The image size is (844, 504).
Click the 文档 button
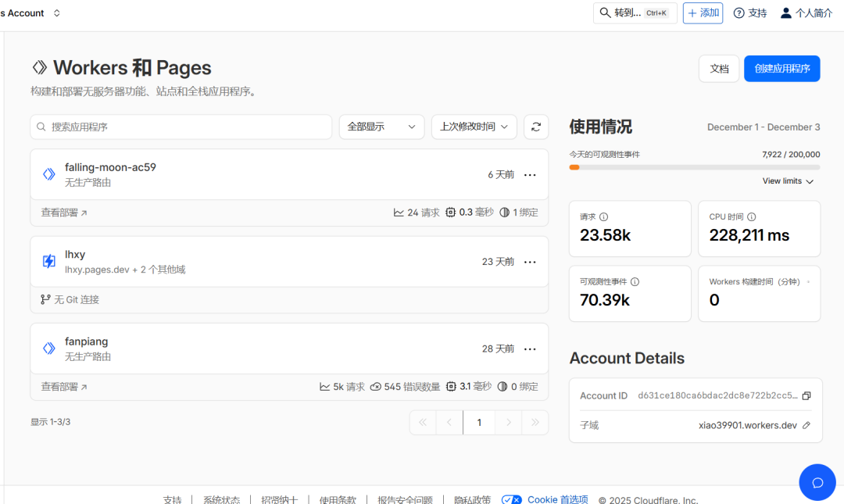(719, 69)
